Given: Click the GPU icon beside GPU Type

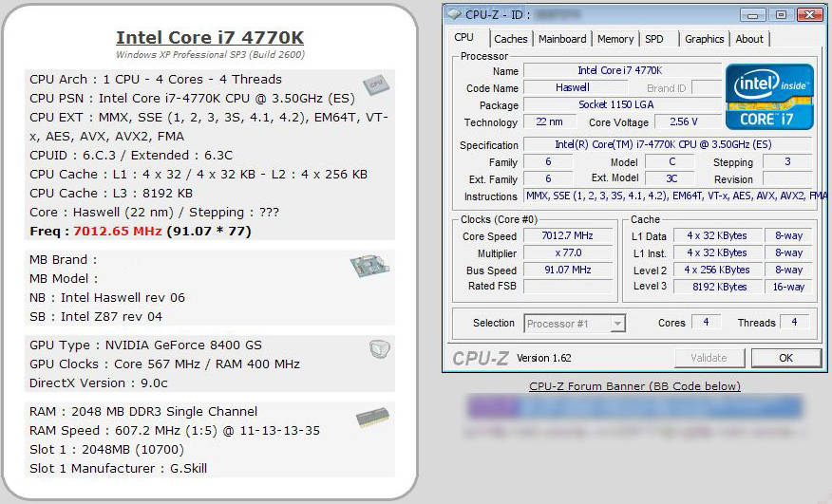Looking at the screenshot, I should point(380,348).
